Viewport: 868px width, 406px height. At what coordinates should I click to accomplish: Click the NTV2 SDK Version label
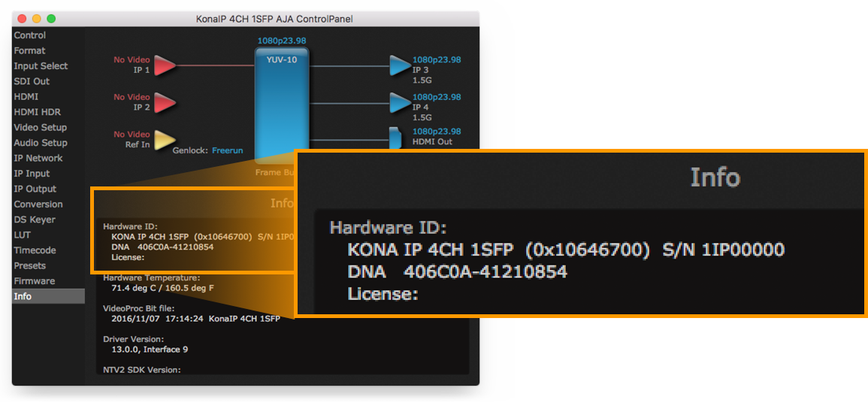pos(142,369)
